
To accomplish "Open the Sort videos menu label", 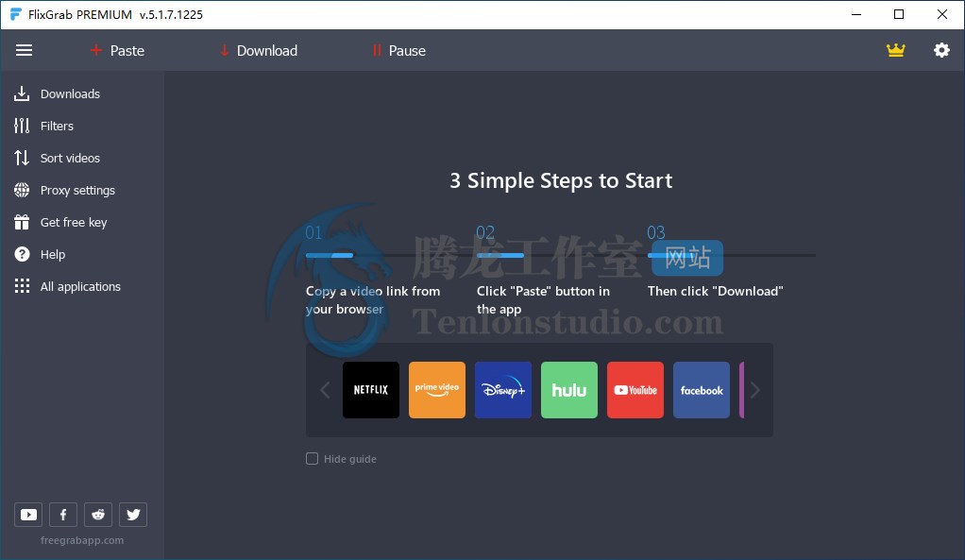I will [x=70, y=158].
